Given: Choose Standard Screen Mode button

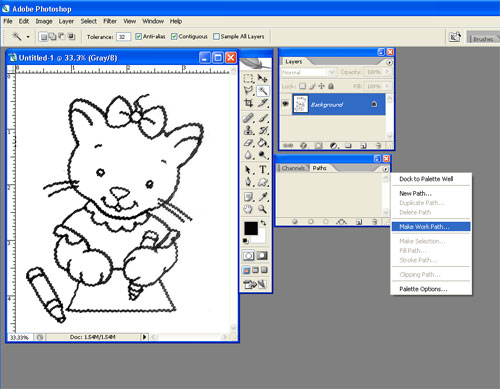Looking at the screenshot, I should tap(246, 270).
